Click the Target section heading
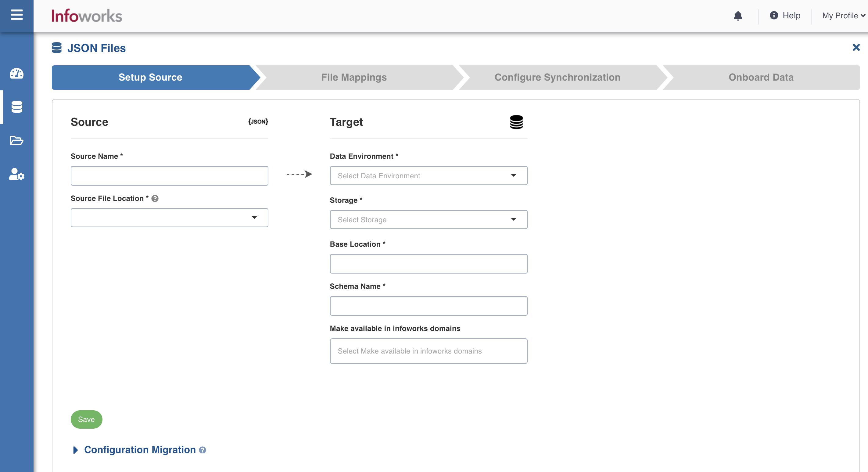The image size is (868, 472). [x=346, y=122]
